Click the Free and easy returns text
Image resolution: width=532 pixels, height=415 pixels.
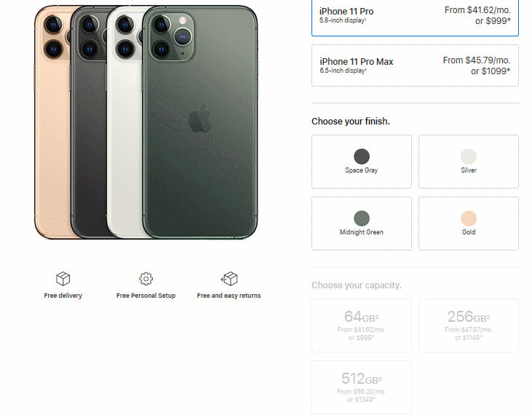pyautogui.click(x=229, y=296)
